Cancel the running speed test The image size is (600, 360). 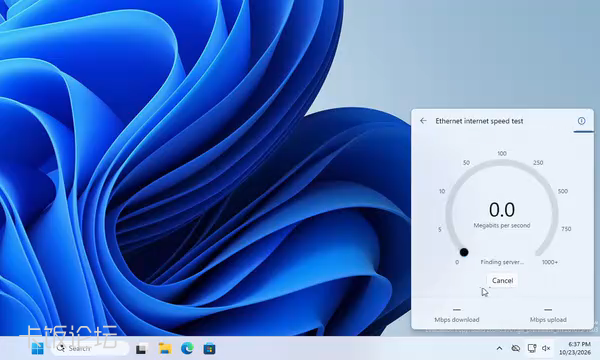[x=502, y=280]
